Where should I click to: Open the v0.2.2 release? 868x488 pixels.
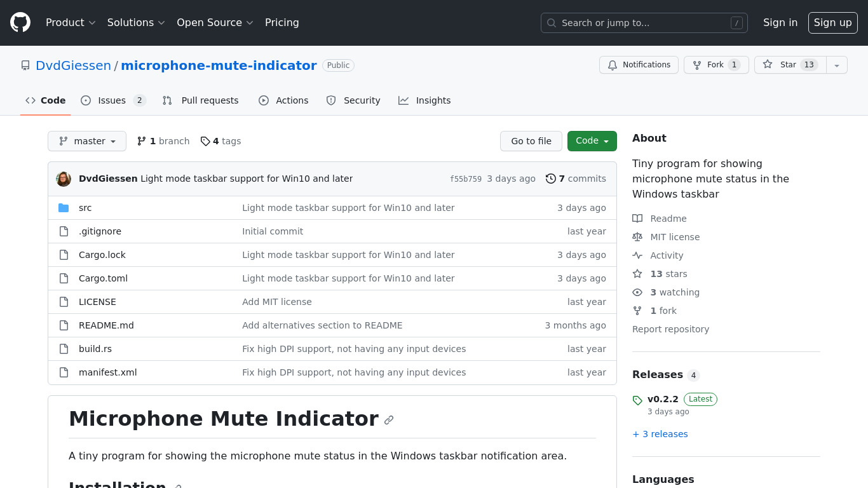point(663,399)
